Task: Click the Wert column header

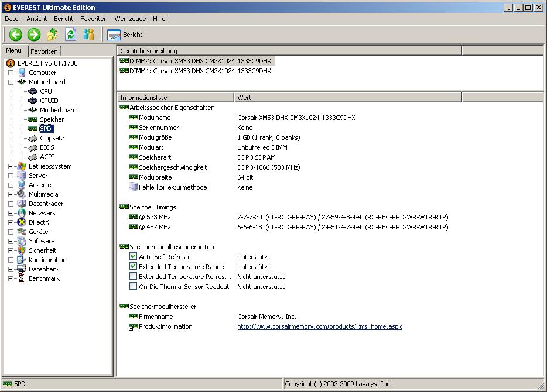Action: point(348,98)
